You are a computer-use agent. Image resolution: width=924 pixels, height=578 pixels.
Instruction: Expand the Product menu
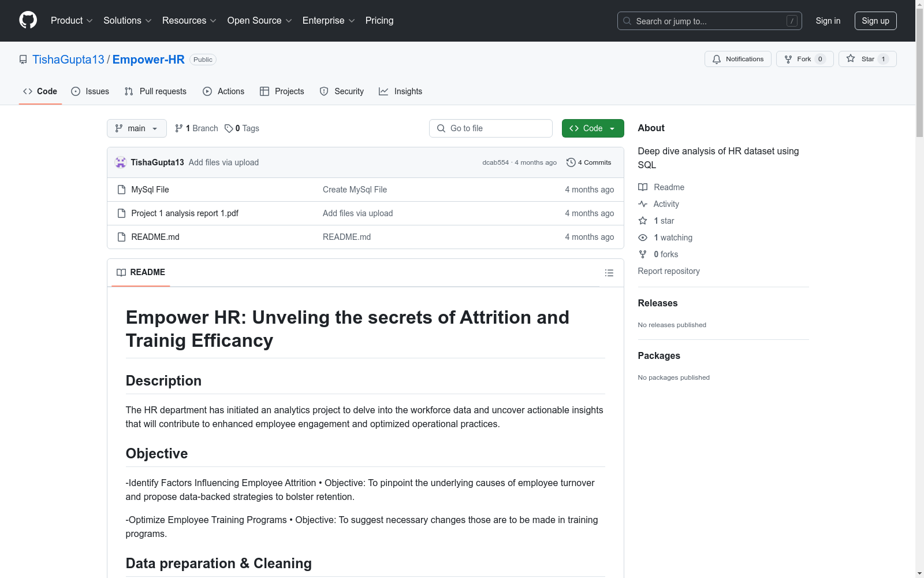(72, 21)
